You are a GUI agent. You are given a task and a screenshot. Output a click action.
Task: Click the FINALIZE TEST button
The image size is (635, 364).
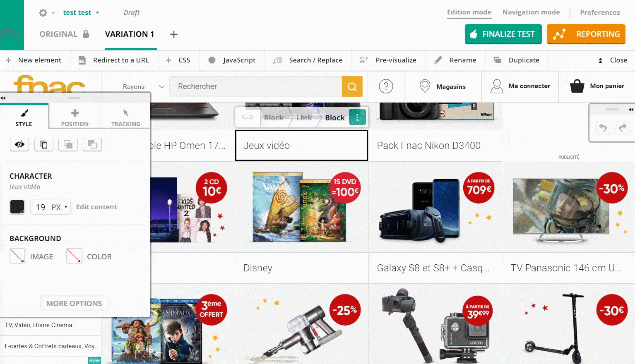(x=503, y=34)
